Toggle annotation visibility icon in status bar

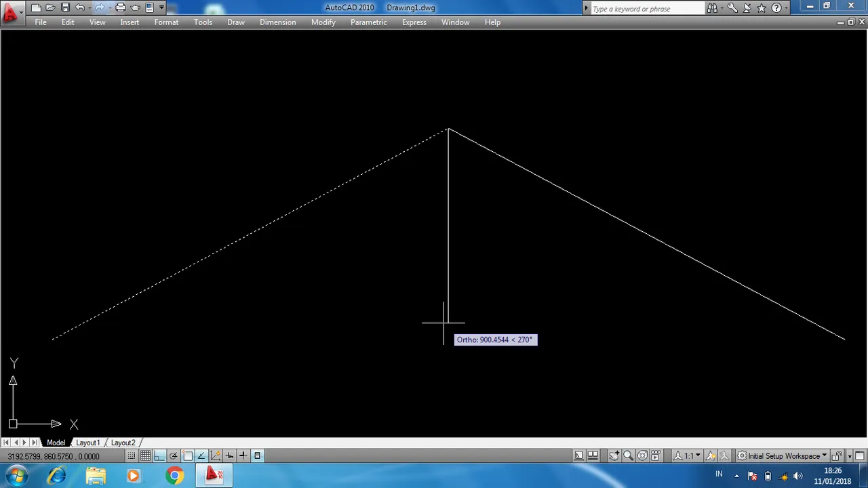(x=710, y=456)
